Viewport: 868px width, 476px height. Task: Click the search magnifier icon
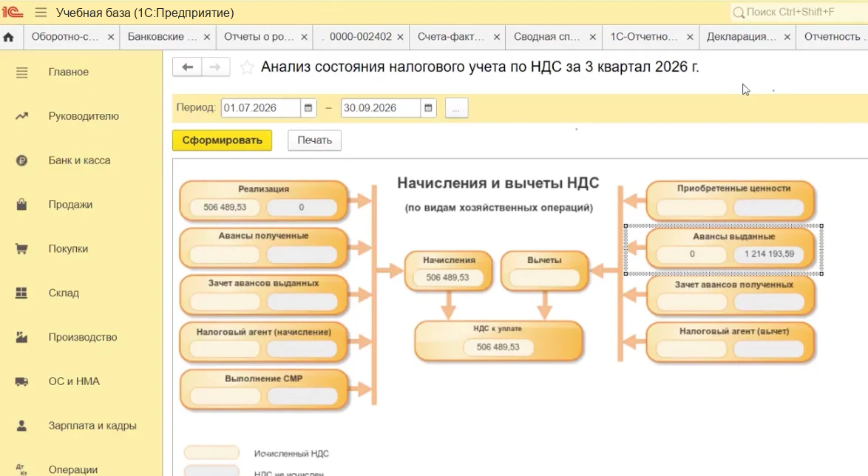pyautogui.click(x=739, y=12)
